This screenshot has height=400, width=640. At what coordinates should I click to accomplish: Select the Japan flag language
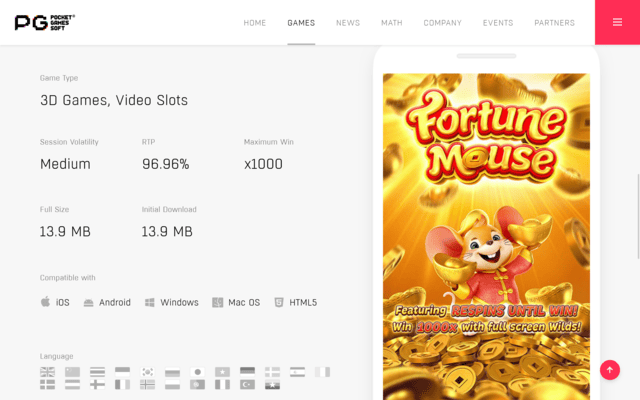(x=198, y=372)
